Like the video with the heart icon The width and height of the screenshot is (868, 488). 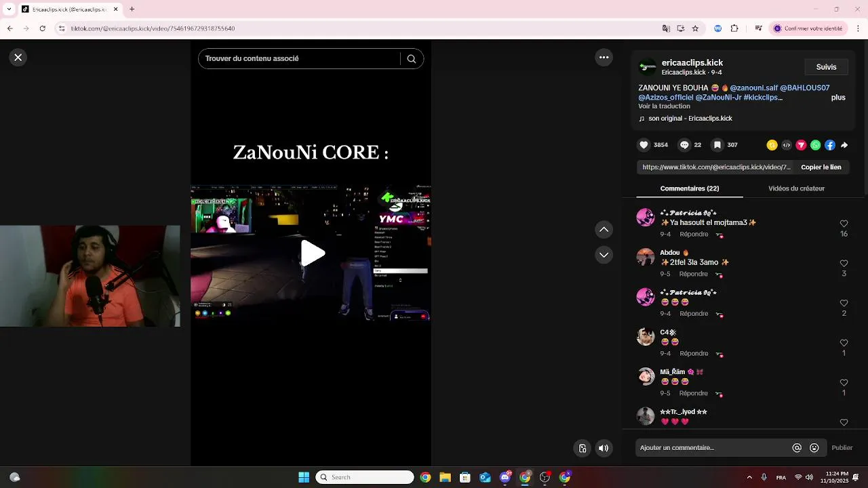point(644,145)
